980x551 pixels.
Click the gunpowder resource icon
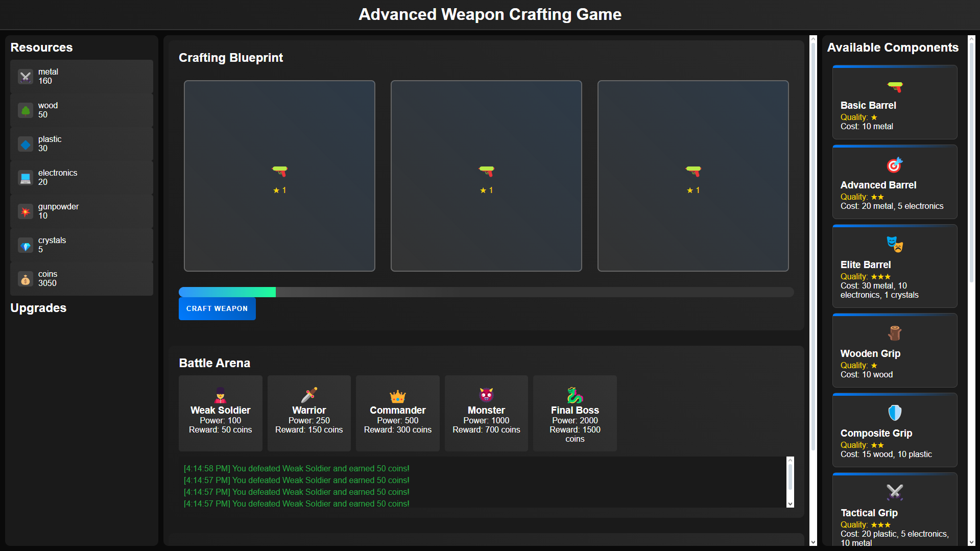tap(26, 211)
